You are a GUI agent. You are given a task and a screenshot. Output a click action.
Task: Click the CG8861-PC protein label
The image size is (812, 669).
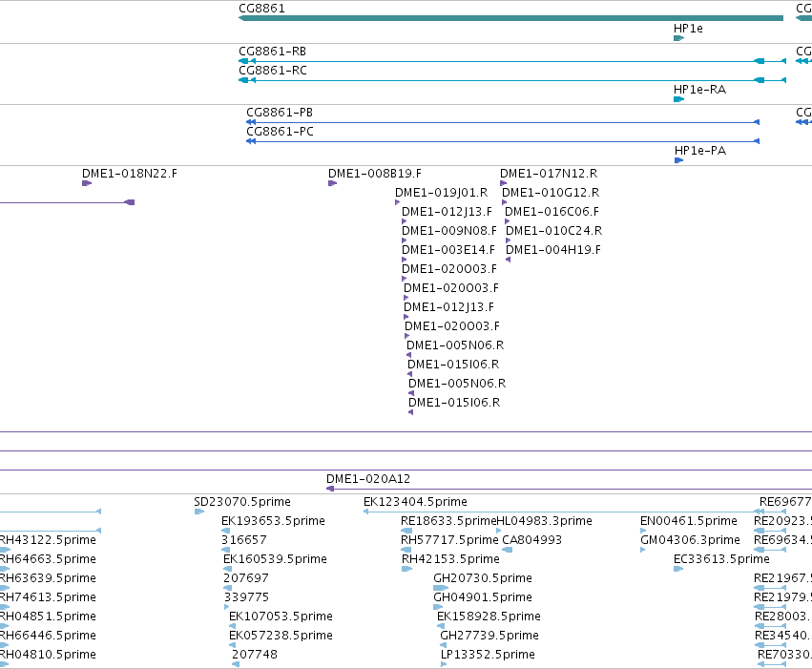coord(281,132)
